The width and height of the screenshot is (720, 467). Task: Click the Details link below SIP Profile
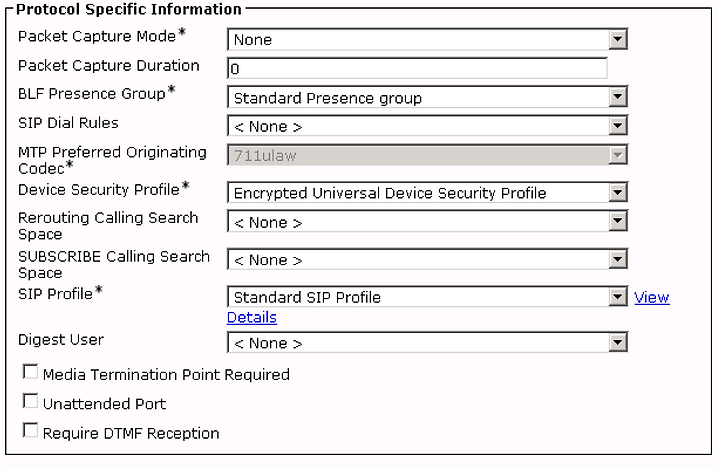tap(252, 317)
